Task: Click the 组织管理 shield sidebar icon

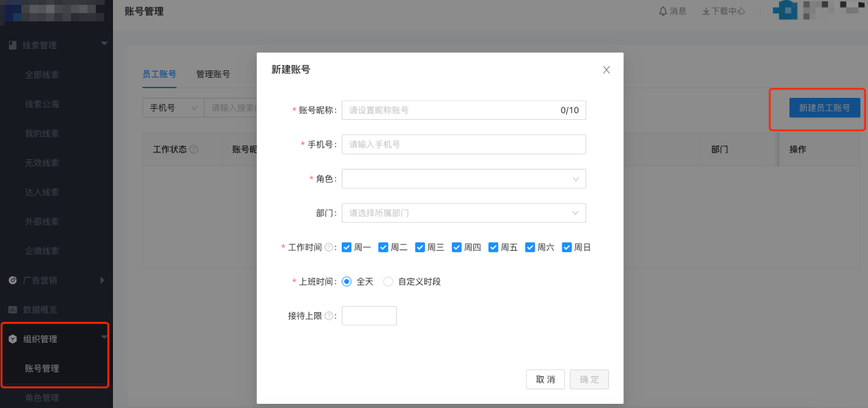Action: point(11,338)
